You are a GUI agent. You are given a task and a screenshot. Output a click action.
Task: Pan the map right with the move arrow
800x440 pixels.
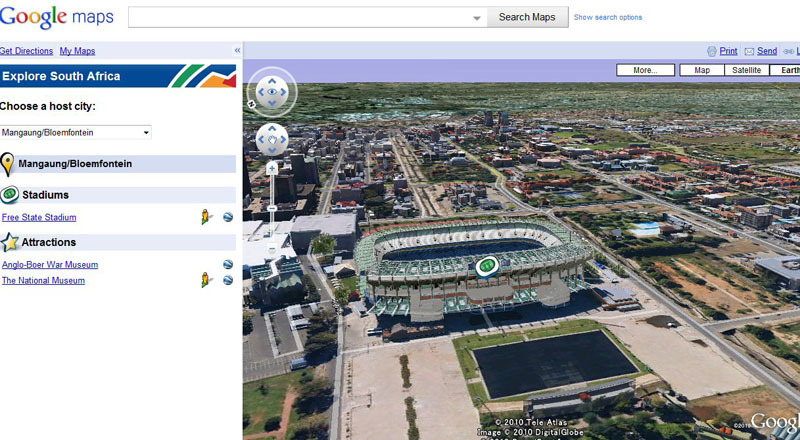tap(283, 139)
